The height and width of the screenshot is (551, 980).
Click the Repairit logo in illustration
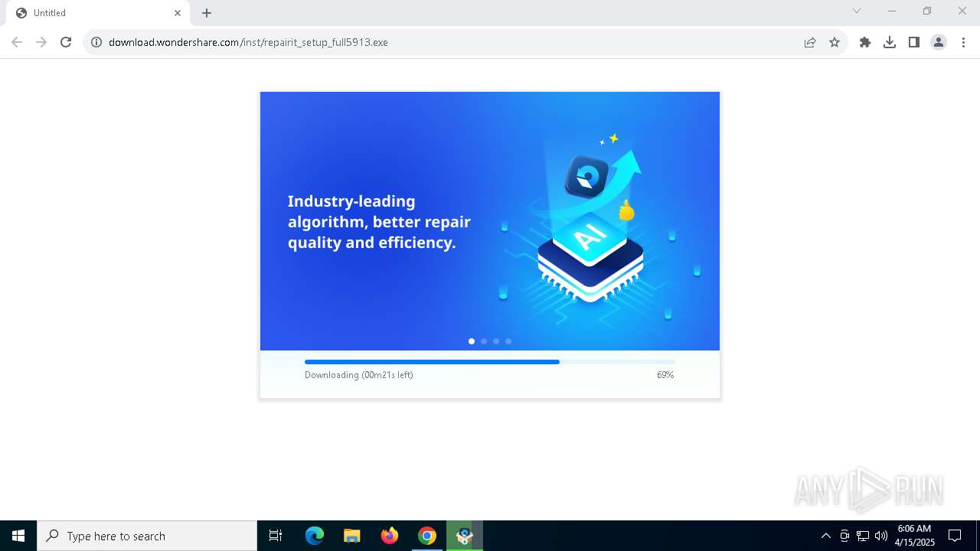click(x=586, y=177)
